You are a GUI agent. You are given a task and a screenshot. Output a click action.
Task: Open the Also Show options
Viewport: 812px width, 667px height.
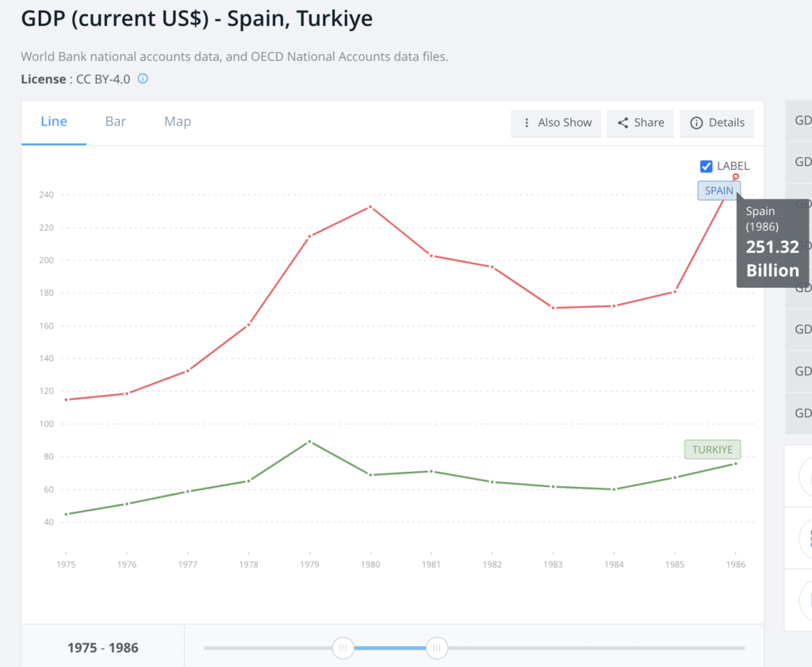click(557, 123)
